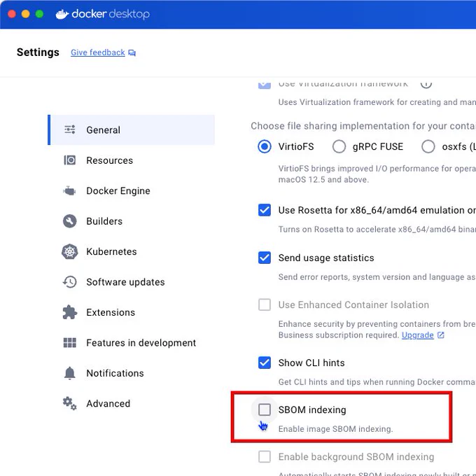This screenshot has height=476, width=476.
Task: Click the Kubernetes wheel icon
Action: 70,251
